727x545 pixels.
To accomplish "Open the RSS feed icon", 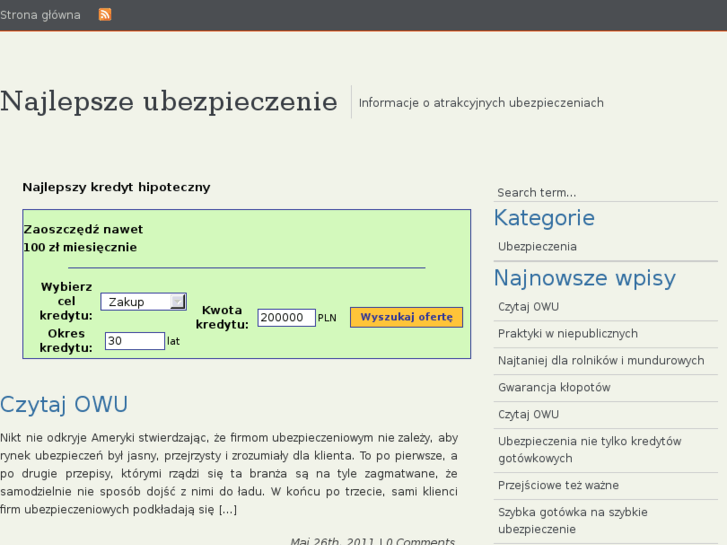I will [105, 14].
